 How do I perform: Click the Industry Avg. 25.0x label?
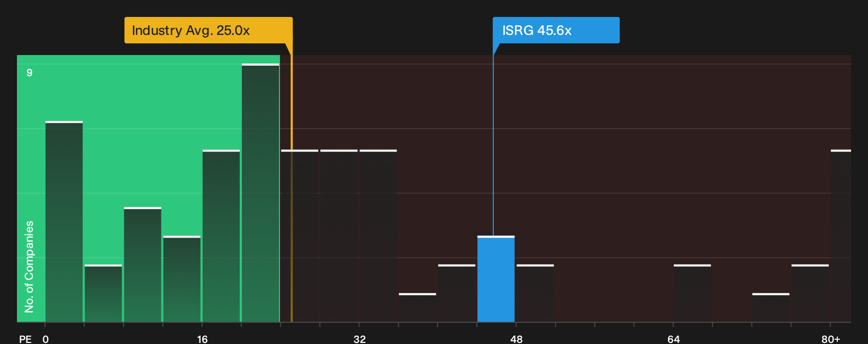(208, 30)
